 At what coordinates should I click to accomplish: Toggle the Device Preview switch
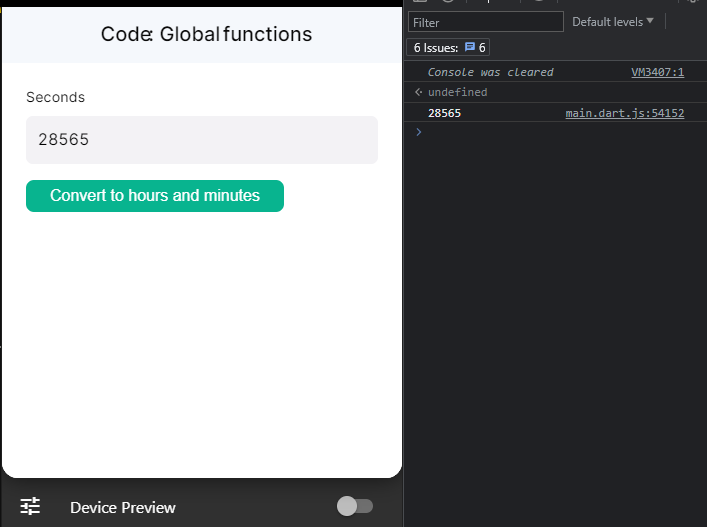[x=354, y=506]
